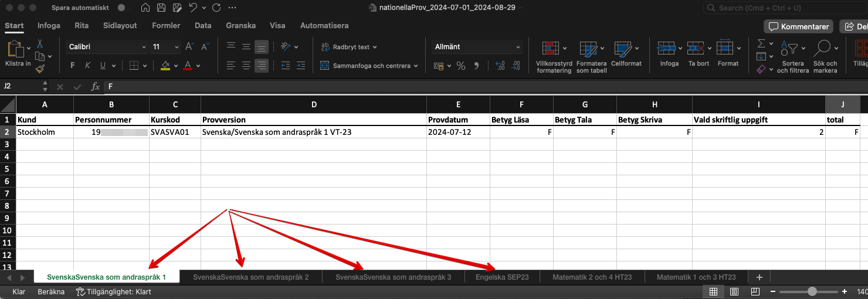
Task: Click Radbryt text button
Action: 350,47
